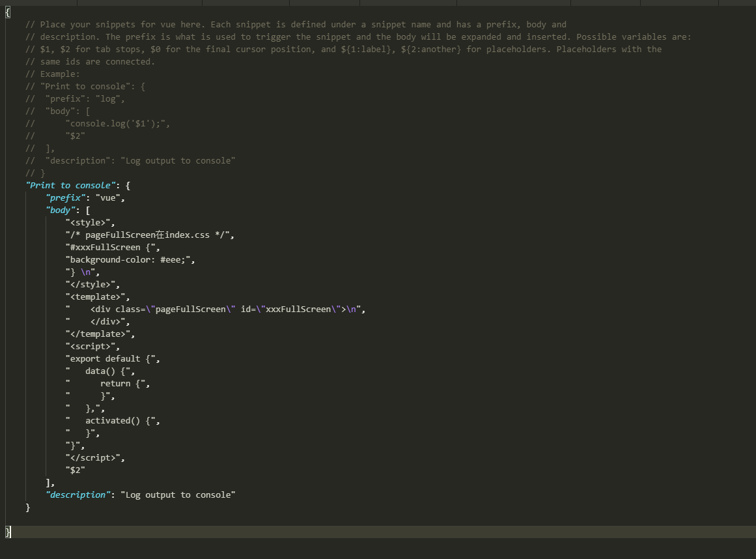Click the closing brace on the highlighted last line
756x559 pixels.
click(8, 532)
